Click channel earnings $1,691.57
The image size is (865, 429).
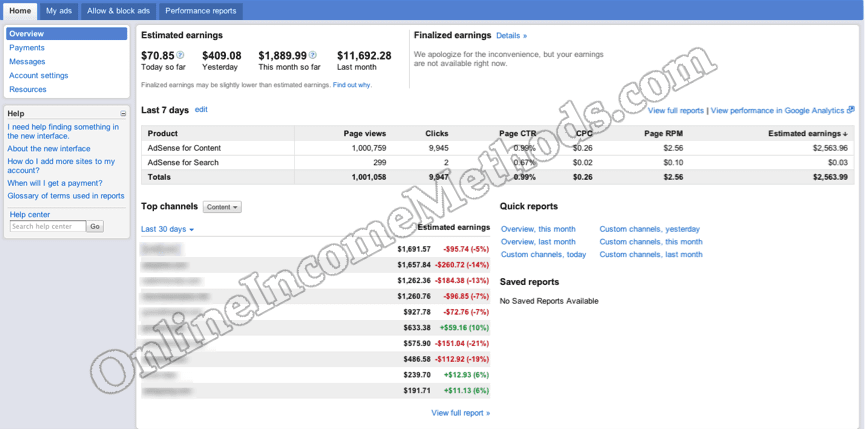[414, 249]
